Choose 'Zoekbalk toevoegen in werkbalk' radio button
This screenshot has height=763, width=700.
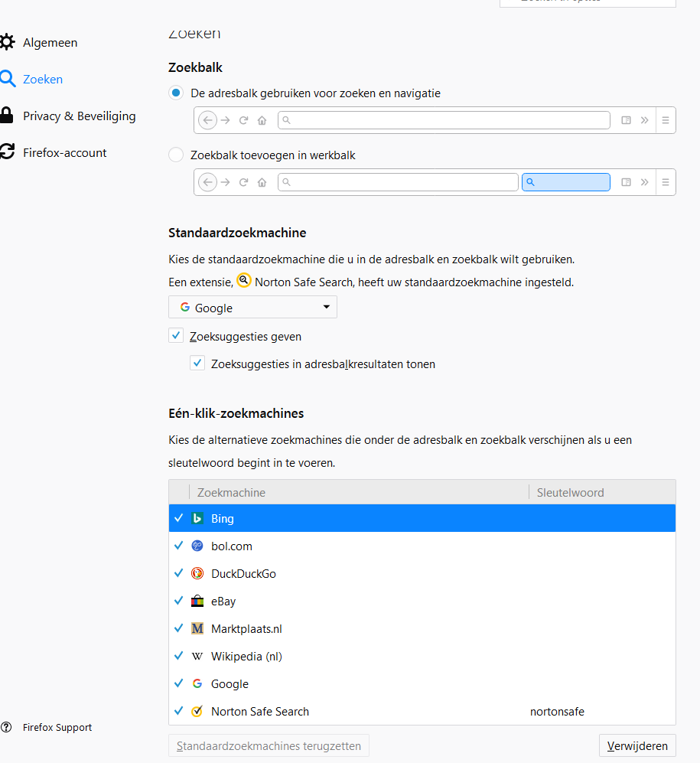pyautogui.click(x=176, y=155)
